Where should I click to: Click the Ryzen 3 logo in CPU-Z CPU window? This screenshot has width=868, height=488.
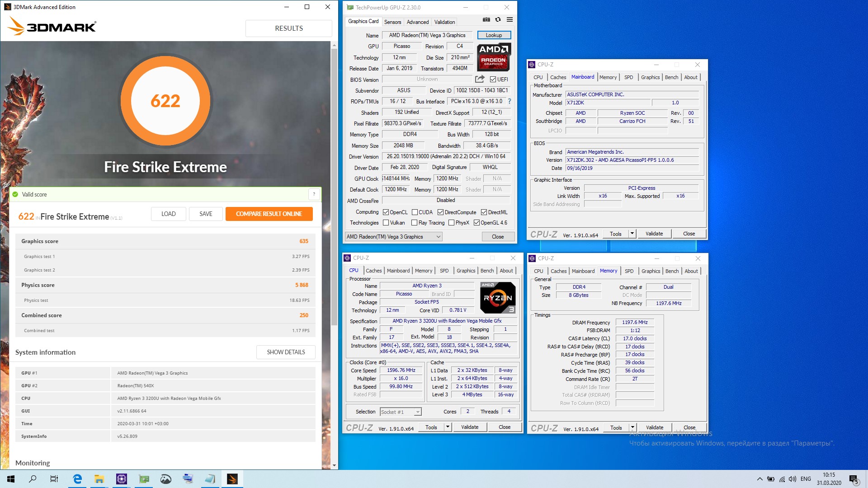(498, 298)
